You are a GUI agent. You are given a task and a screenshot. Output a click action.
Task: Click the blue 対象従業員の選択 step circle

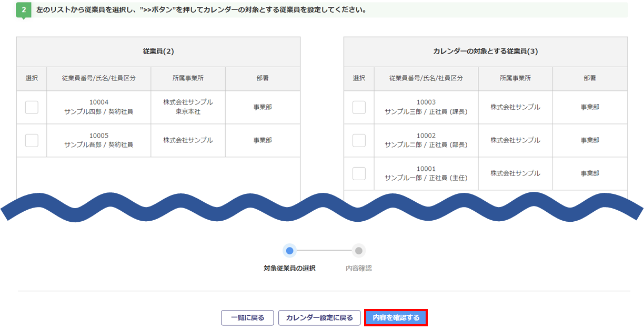click(289, 251)
